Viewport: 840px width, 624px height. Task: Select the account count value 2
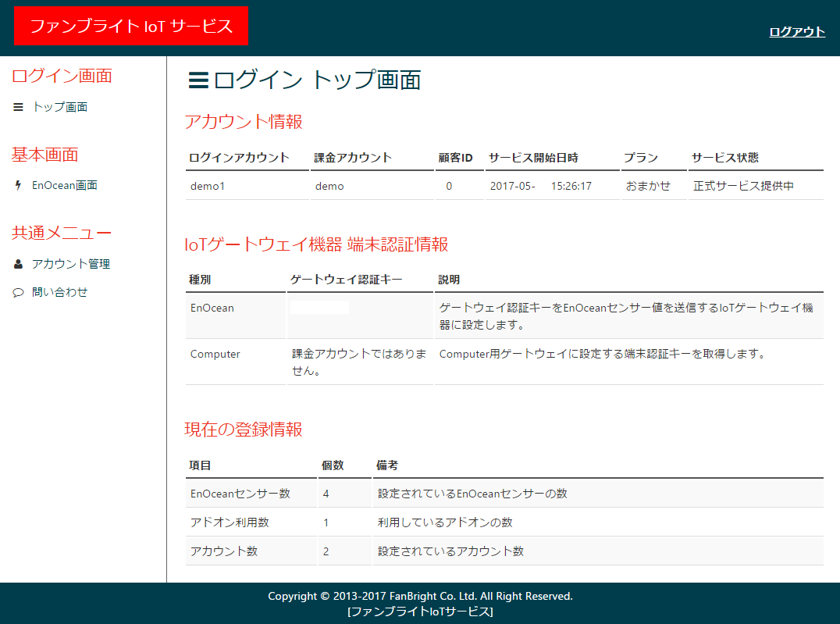(326, 551)
